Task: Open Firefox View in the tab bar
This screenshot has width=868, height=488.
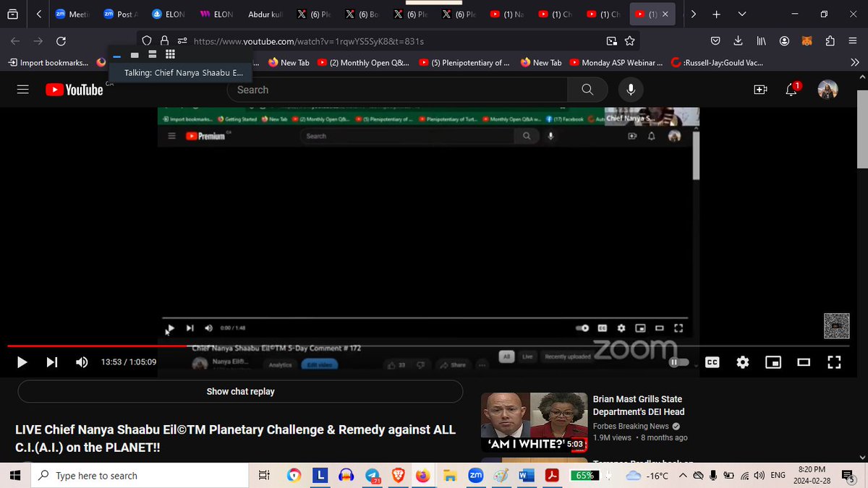Action: click(x=13, y=14)
